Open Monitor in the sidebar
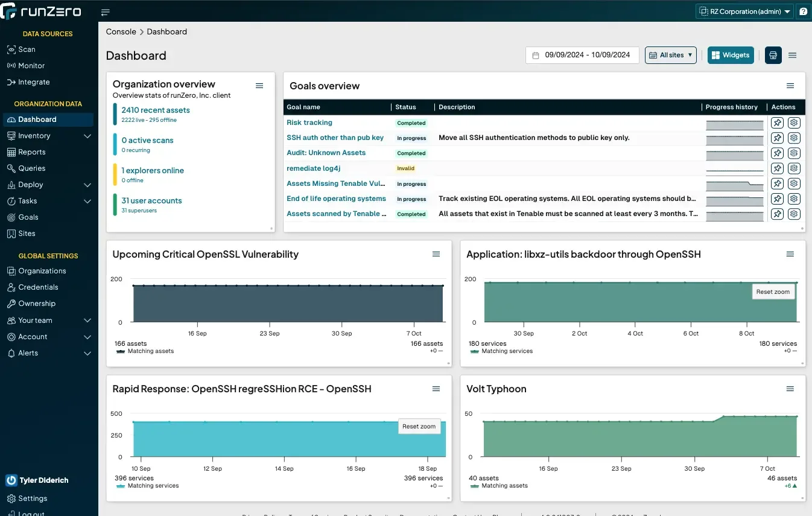 coord(31,66)
